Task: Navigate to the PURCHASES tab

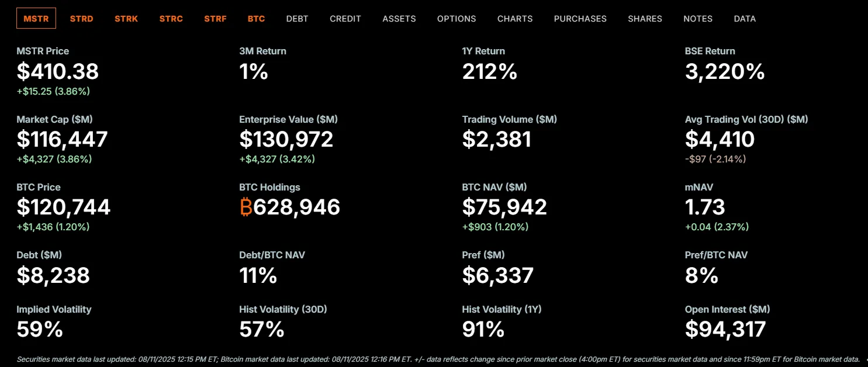Action: pos(580,19)
